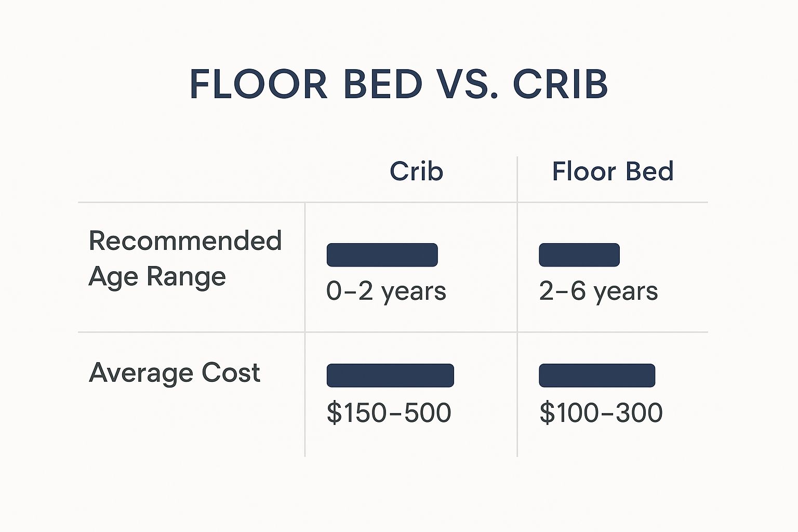This screenshot has height=532, width=798.
Task: Click the VS. text in the title
Action: 467,84
